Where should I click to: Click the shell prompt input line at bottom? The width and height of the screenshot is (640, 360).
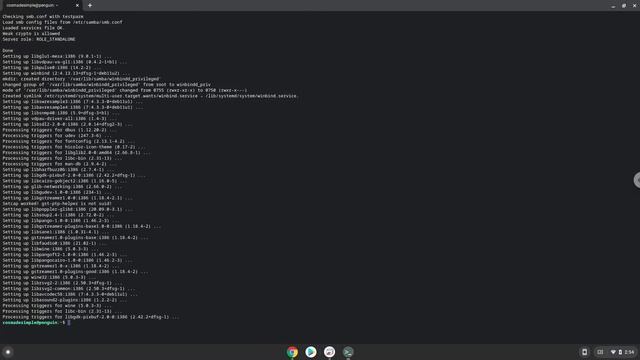[36, 322]
